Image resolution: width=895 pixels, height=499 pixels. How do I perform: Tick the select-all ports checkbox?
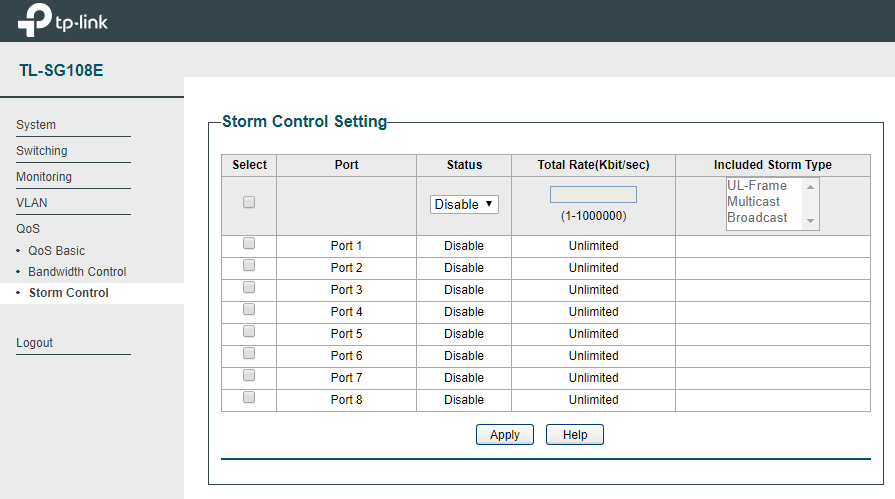[249, 202]
